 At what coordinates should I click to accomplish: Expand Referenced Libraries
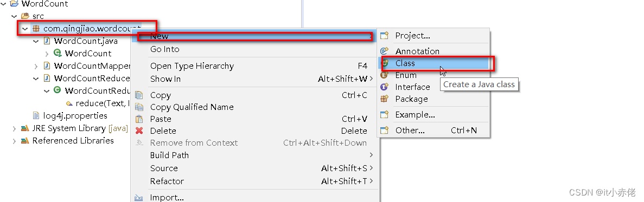14,141
